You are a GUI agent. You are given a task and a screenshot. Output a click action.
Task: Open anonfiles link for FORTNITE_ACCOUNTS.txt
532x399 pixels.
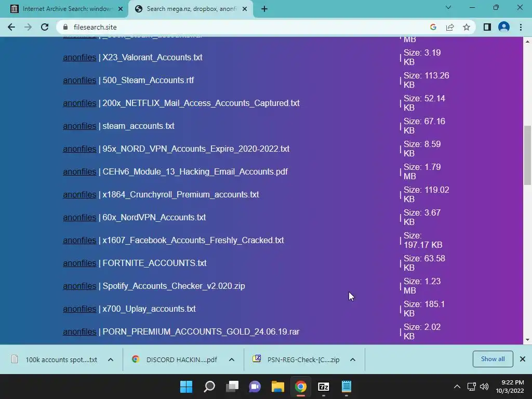pyautogui.click(x=79, y=263)
